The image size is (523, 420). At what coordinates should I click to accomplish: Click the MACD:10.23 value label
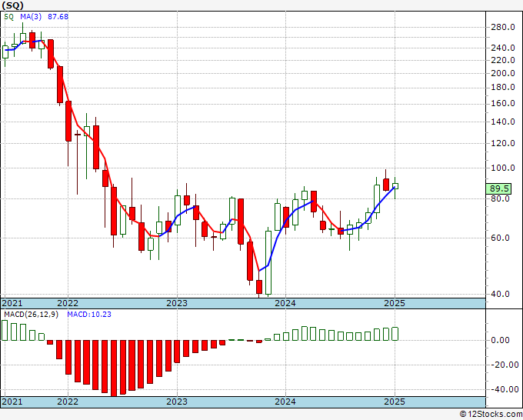[x=89, y=315]
